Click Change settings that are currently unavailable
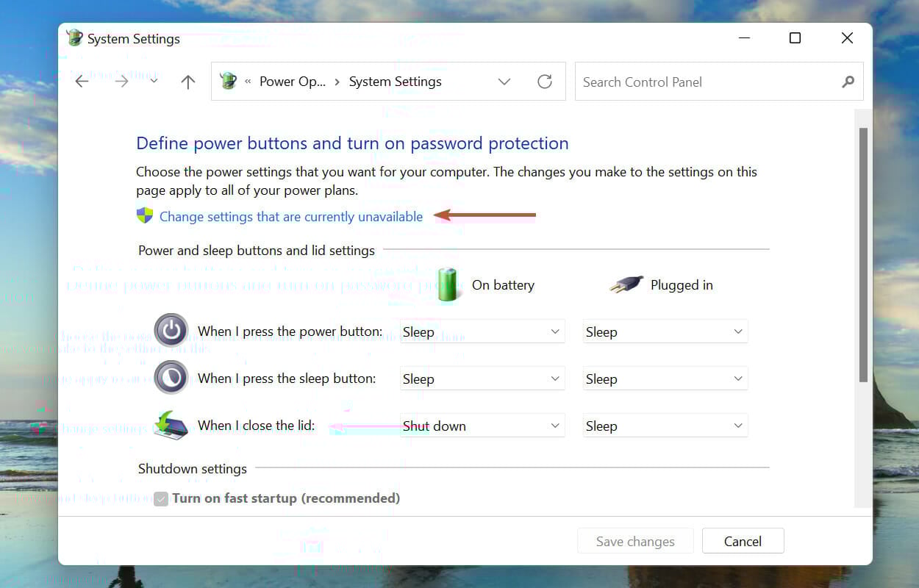919x588 pixels. point(291,217)
